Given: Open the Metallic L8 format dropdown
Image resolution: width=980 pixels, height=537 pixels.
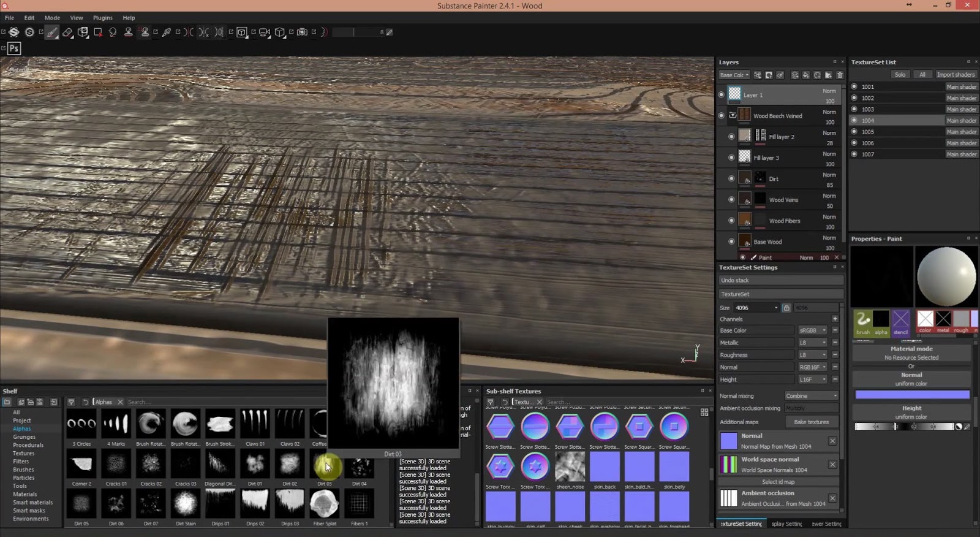Looking at the screenshot, I should tap(813, 343).
